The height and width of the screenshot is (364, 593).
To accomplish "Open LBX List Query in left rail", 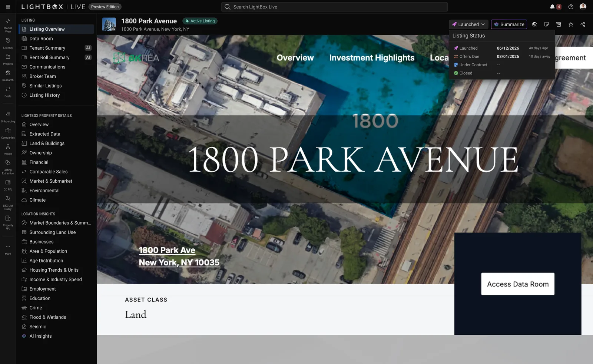I will tap(8, 202).
